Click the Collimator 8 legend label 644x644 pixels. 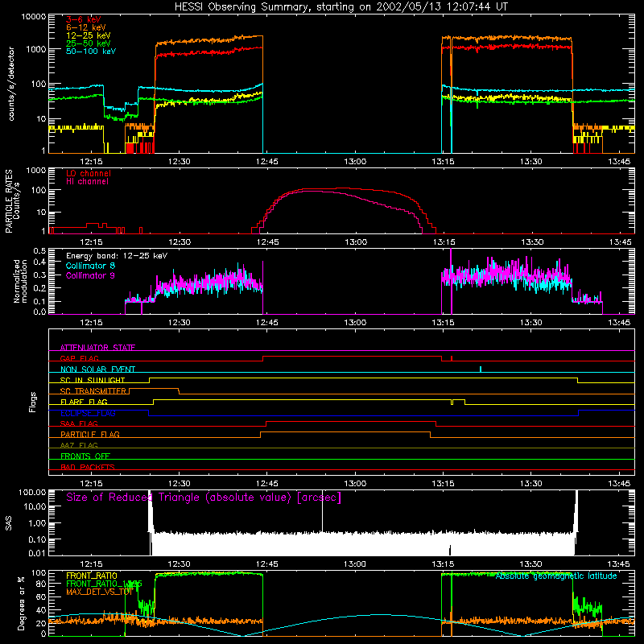[90, 266]
